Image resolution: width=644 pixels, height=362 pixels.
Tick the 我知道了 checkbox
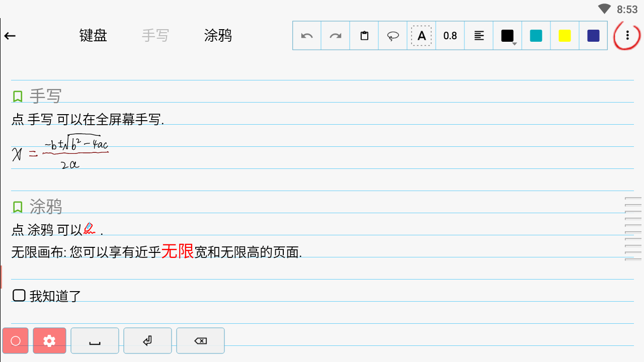(x=19, y=295)
